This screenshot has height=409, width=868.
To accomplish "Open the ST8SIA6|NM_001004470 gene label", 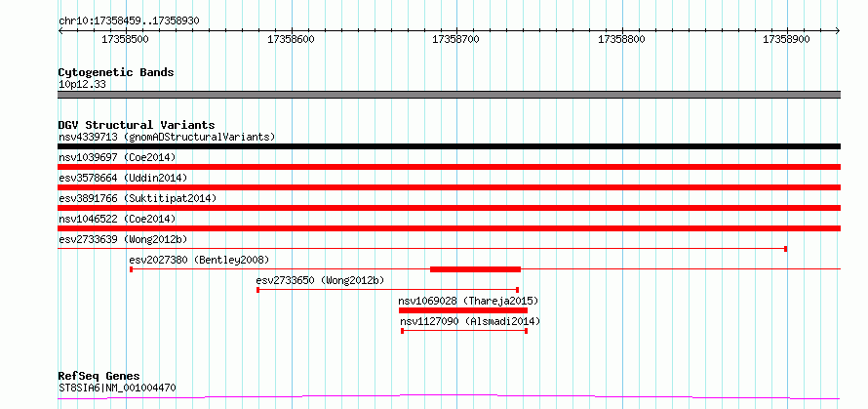I will tap(117, 388).
